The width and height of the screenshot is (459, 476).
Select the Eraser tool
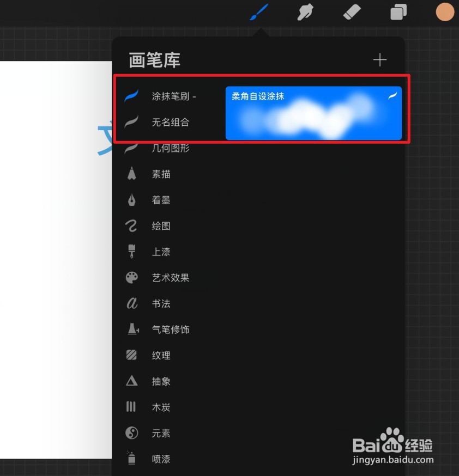click(352, 12)
